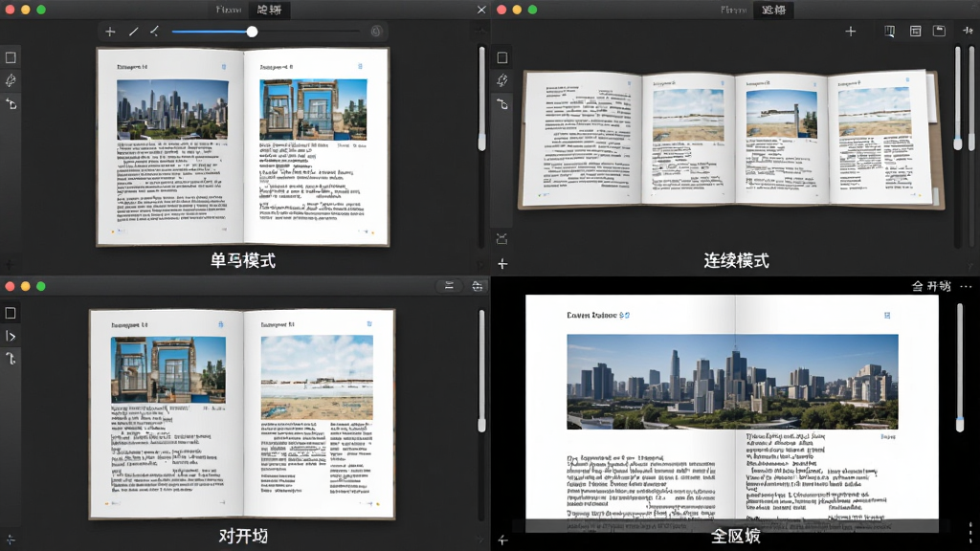Open the city skyline image on 单页模式 left page

(172, 109)
